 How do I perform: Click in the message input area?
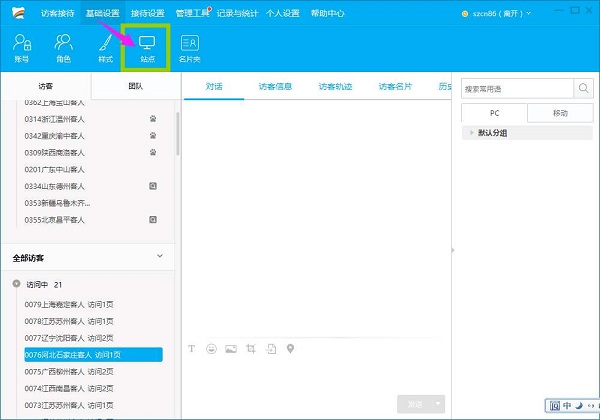pyautogui.click(x=316, y=375)
